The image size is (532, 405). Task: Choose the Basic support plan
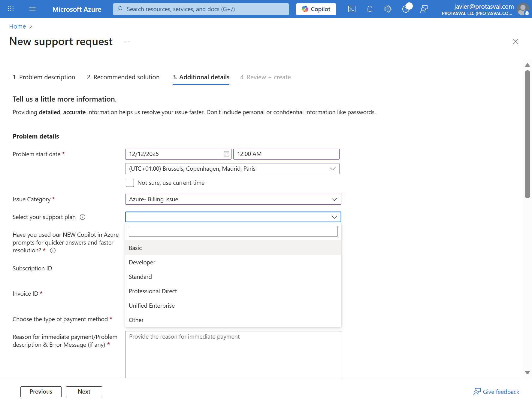[233, 248]
